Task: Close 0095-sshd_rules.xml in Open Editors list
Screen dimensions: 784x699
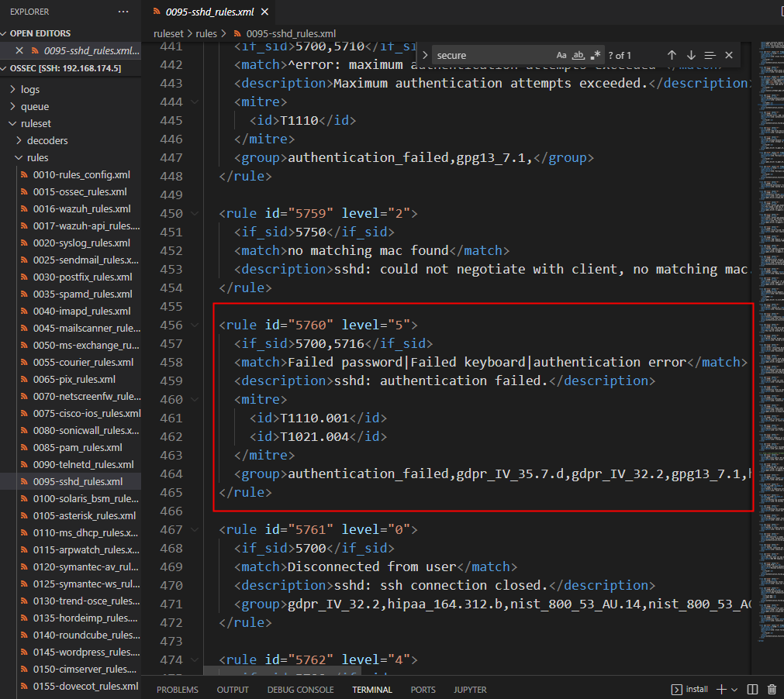Action: point(19,50)
